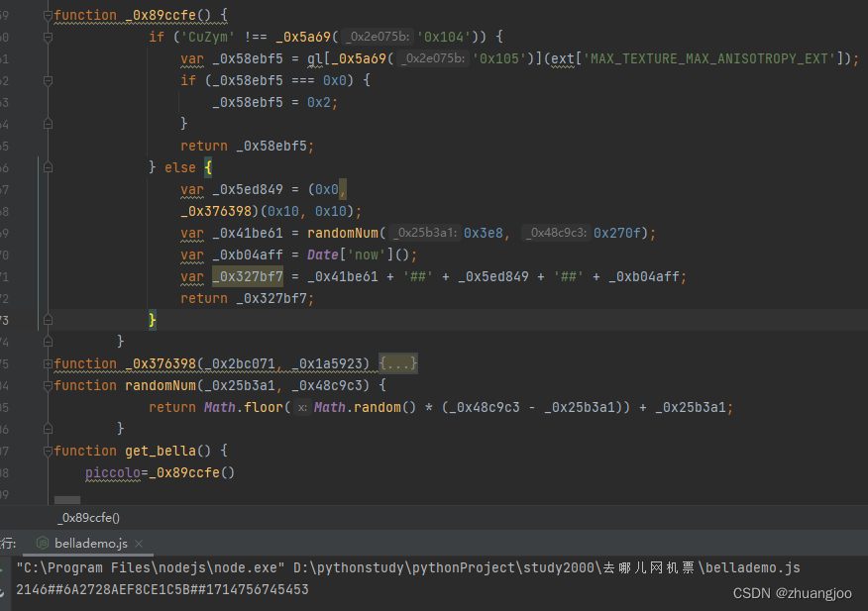Collapse the randomNum function fold marker
Viewport: 868px width, 611px height.
49,385
